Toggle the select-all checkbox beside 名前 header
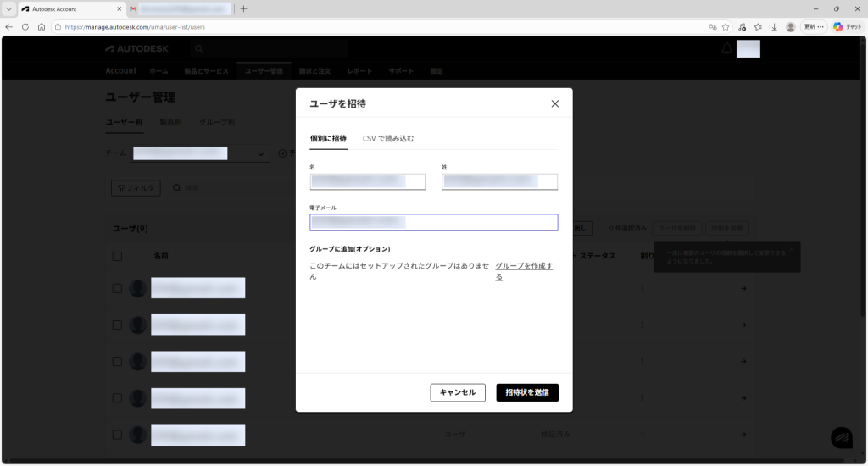 (x=117, y=256)
